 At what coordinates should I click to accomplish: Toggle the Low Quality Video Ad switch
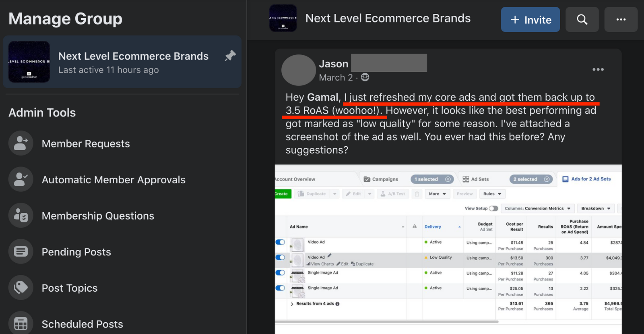pyautogui.click(x=280, y=257)
